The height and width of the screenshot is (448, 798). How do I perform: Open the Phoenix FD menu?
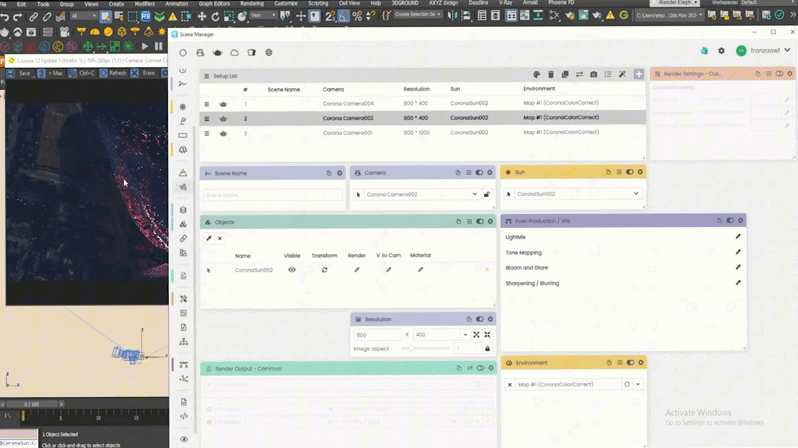pyautogui.click(x=561, y=3)
